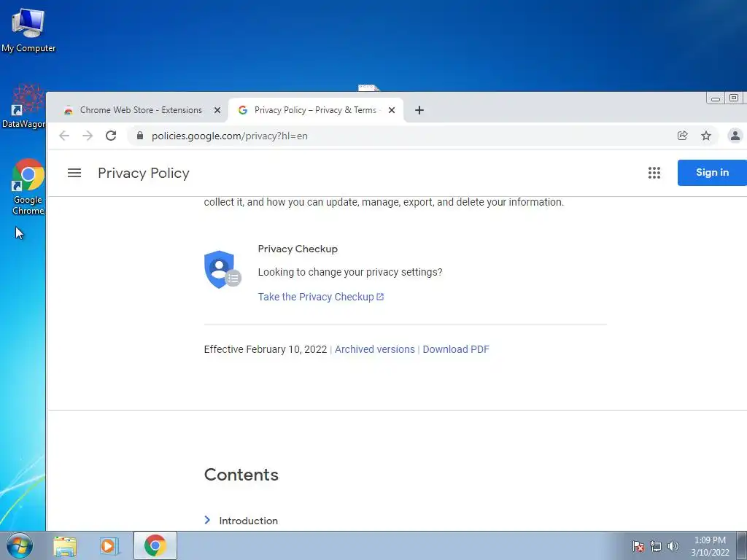Expand the Introduction contents chevron

(207, 520)
